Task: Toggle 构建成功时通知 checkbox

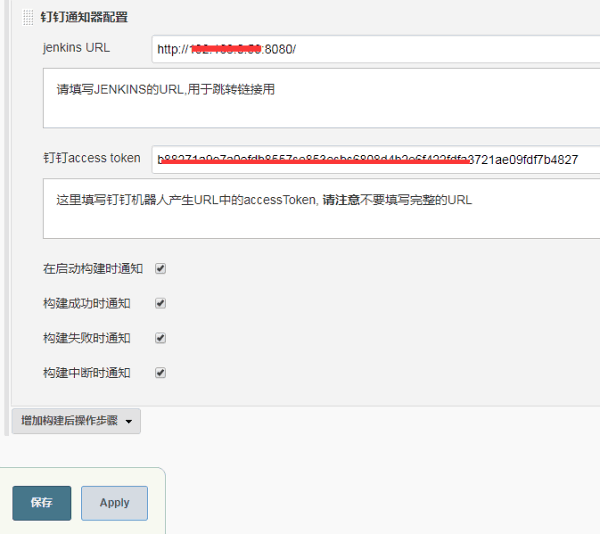Action: 160,303
